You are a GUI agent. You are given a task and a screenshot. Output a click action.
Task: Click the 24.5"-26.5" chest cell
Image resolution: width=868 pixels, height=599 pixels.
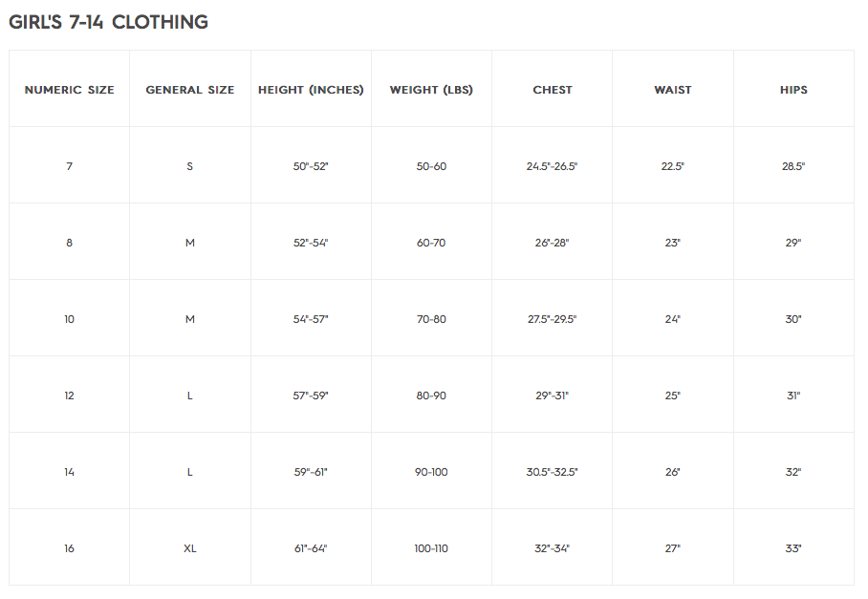click(552, 166)
